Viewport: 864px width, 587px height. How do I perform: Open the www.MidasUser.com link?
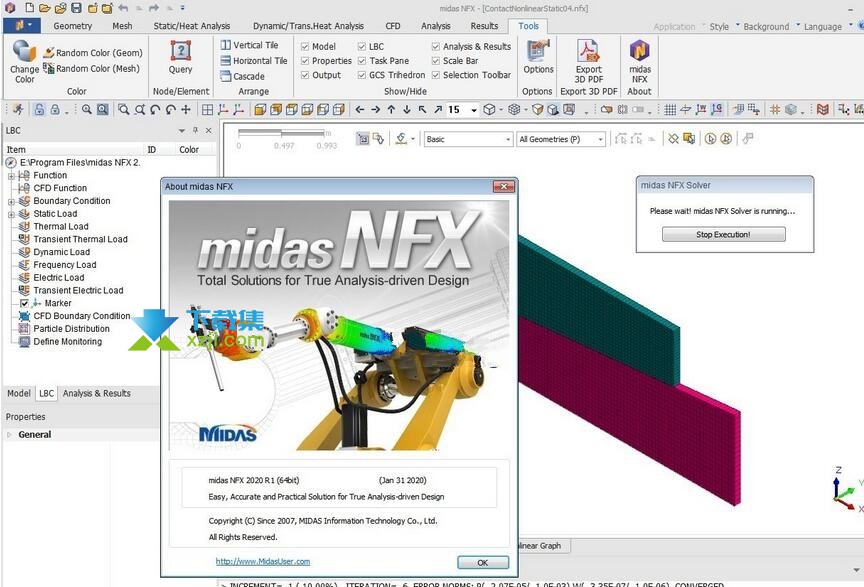[263, 561]
